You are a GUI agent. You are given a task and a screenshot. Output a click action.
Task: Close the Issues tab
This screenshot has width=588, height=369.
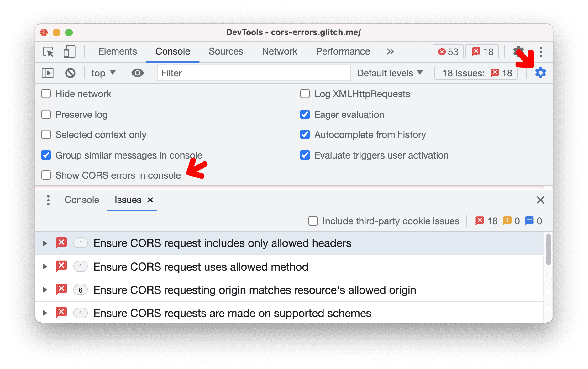click(150, 200)
